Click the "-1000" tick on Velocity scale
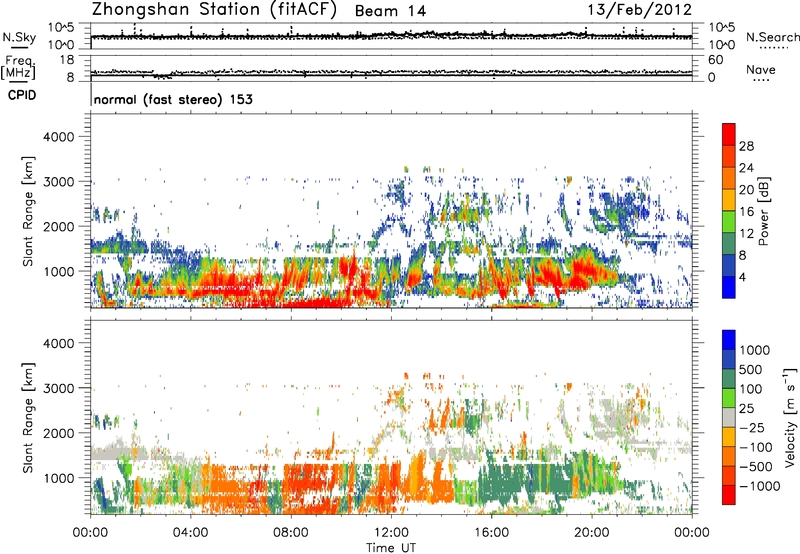Screen dimensions: 800x554 point(760,486)
